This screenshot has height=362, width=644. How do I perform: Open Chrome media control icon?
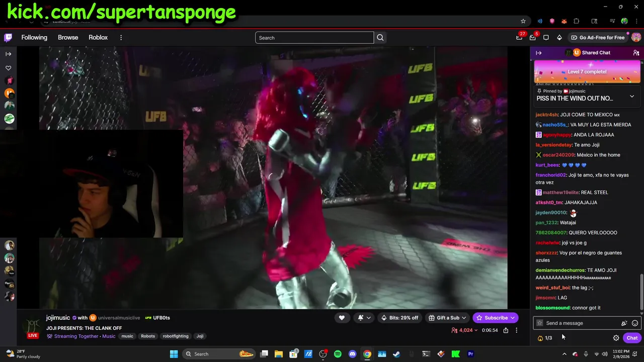tap(612, 21)
